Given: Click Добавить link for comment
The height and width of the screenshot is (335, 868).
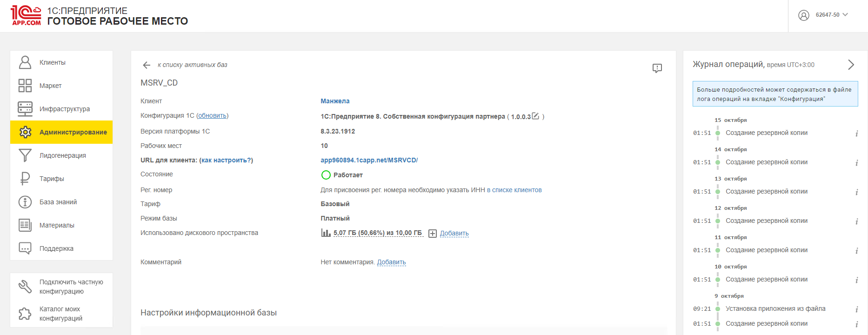Looking at the screenshot, I should 392,262.
